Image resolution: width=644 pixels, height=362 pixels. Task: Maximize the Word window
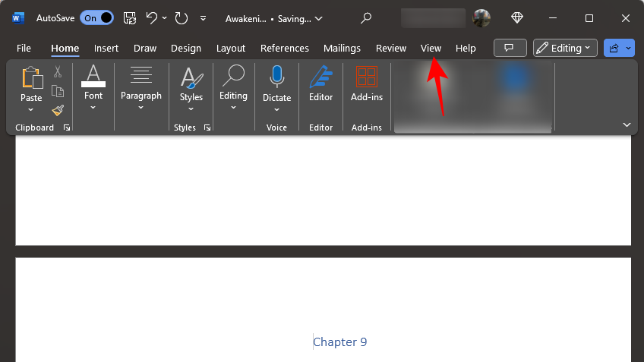click(x=589, y=18)
